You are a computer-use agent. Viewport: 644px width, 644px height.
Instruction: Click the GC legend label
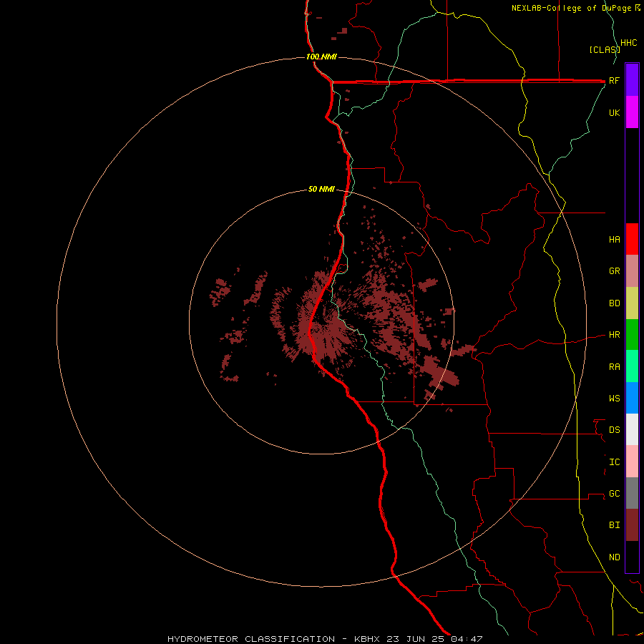coord(615,493)
